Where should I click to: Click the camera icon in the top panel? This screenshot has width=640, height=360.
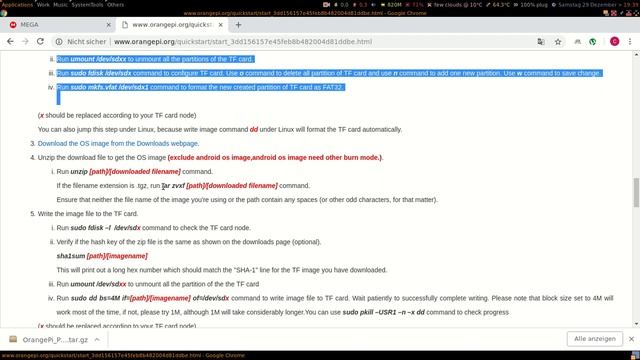[x=326, y=4]
